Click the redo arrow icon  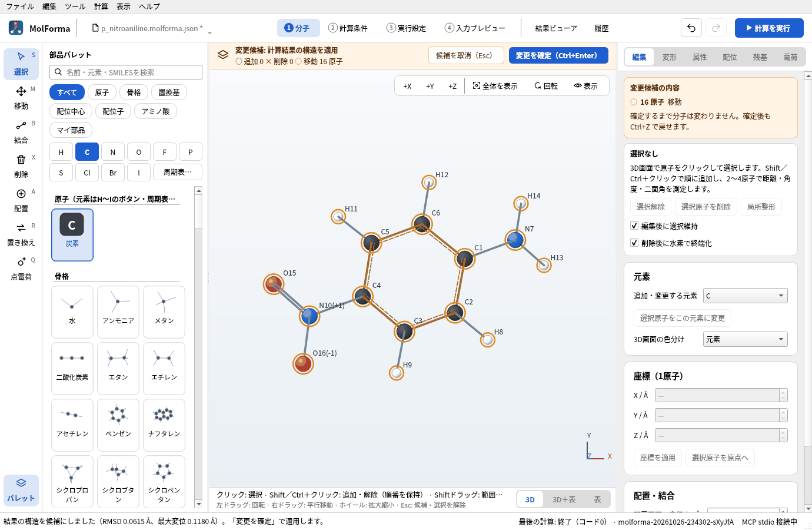(x=716, y=28)
